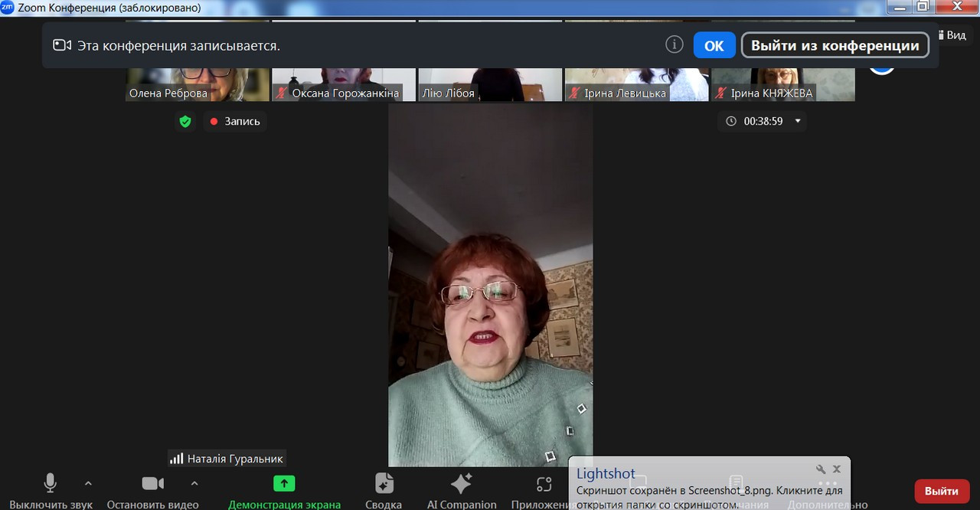Click Выйти из конференции button
Viewport: 980px width, 510px height.
click(835, 45)
